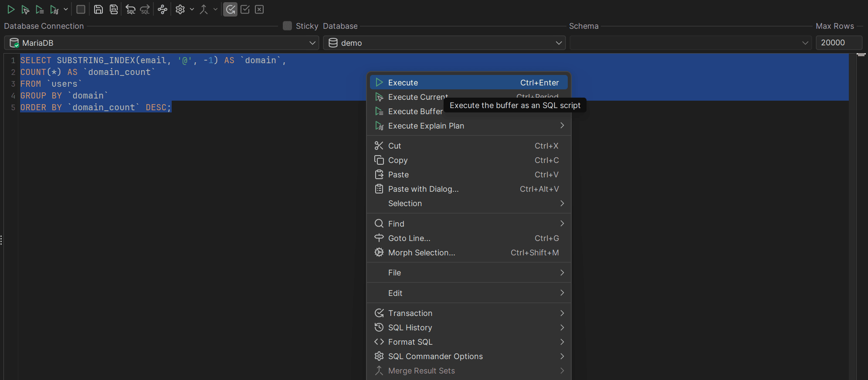Viewport: 868px width, 380px height.
Task: Click the next SQL history icon
Action: point(145,9)
